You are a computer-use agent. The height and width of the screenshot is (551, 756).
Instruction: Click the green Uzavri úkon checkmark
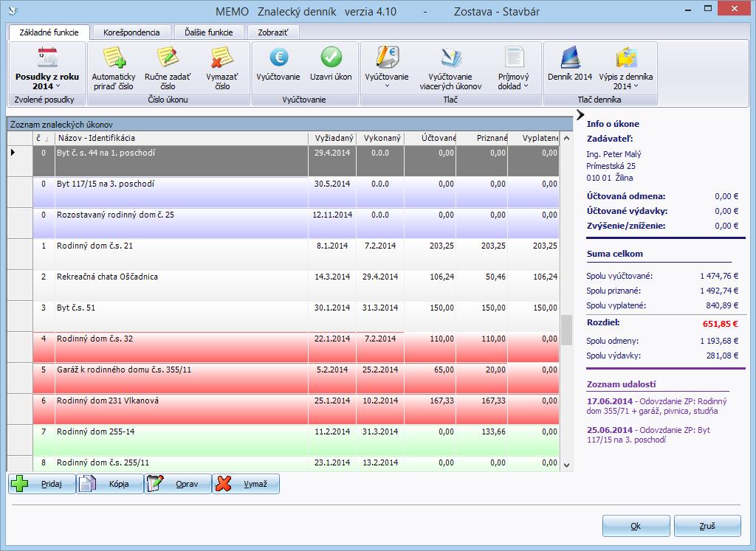click(x=331, y=58)
